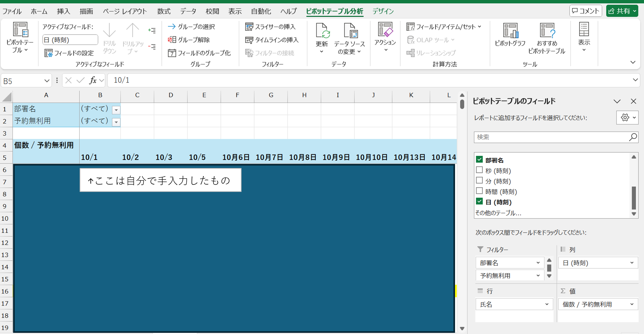Click the その他のテーブル... link
Image resolution: width=644 pixels, height=334 pixels.
(x=498, y=213)
